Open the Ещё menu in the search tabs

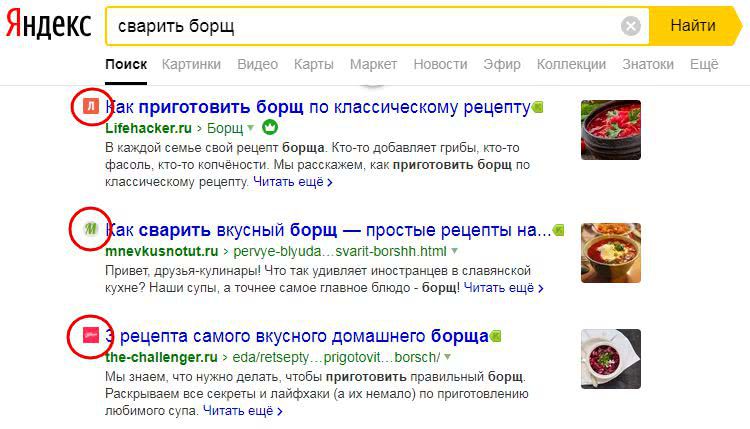704,64
